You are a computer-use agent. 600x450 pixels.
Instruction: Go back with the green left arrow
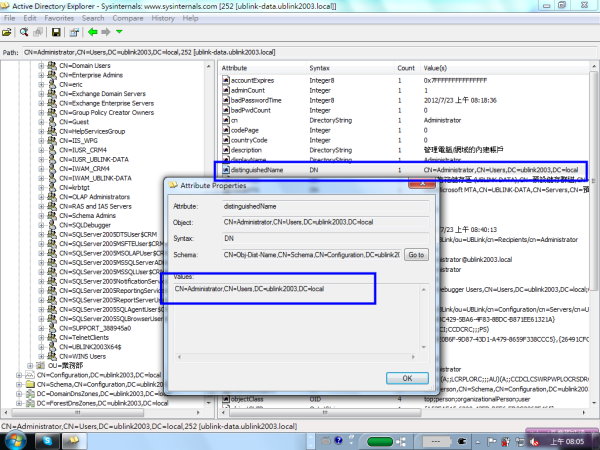click(x=93, y=32)
